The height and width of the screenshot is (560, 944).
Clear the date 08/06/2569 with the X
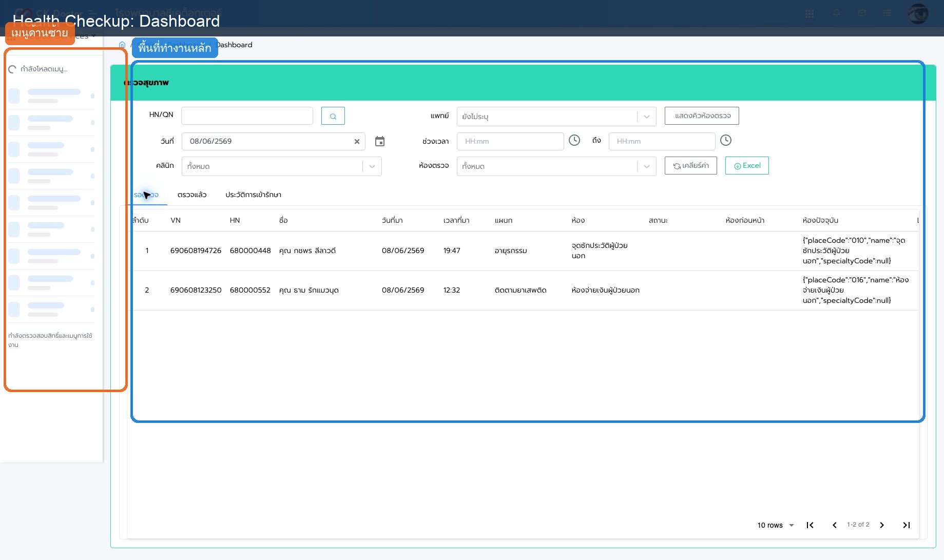(x=357, y=142)
